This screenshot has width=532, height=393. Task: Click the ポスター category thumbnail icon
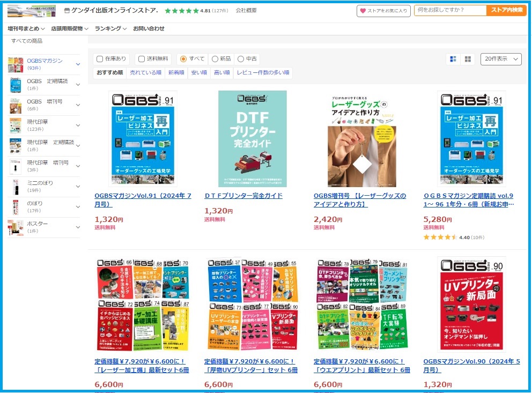click(16, 227)
